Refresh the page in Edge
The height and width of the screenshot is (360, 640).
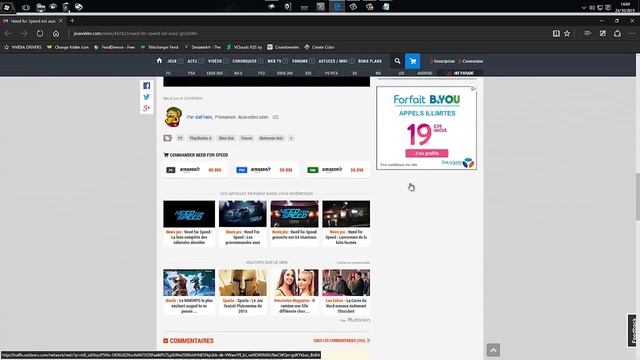pyautogui.click(x=40, y=33)
